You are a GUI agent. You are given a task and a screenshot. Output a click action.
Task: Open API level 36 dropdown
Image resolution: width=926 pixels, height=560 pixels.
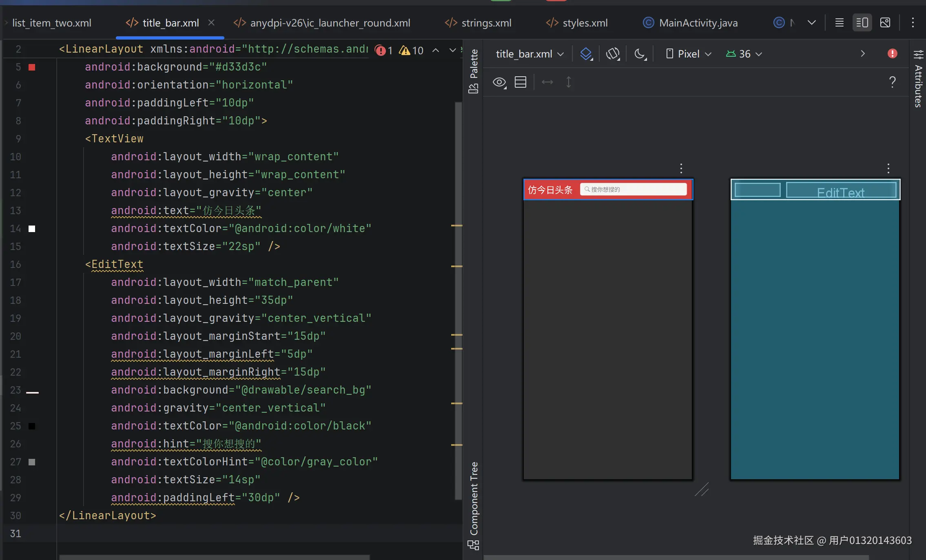[744, 54]
